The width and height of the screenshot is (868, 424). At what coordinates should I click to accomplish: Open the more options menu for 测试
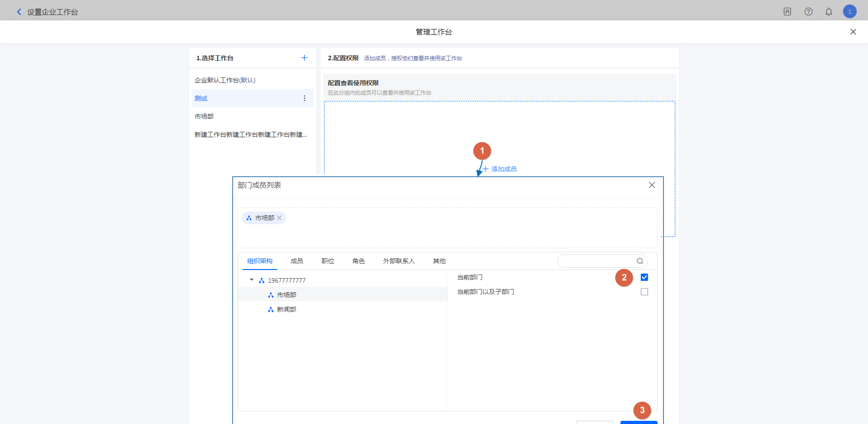click(x=304, y=98)
